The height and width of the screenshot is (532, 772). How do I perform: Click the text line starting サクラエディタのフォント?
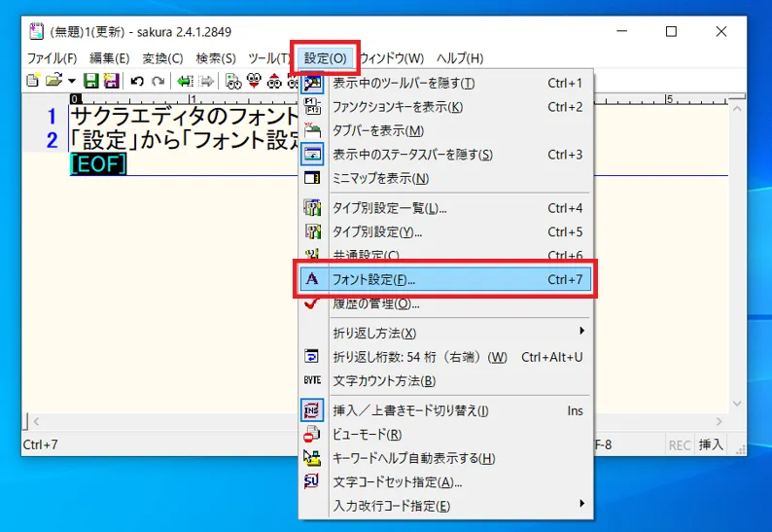coord(185,117)
